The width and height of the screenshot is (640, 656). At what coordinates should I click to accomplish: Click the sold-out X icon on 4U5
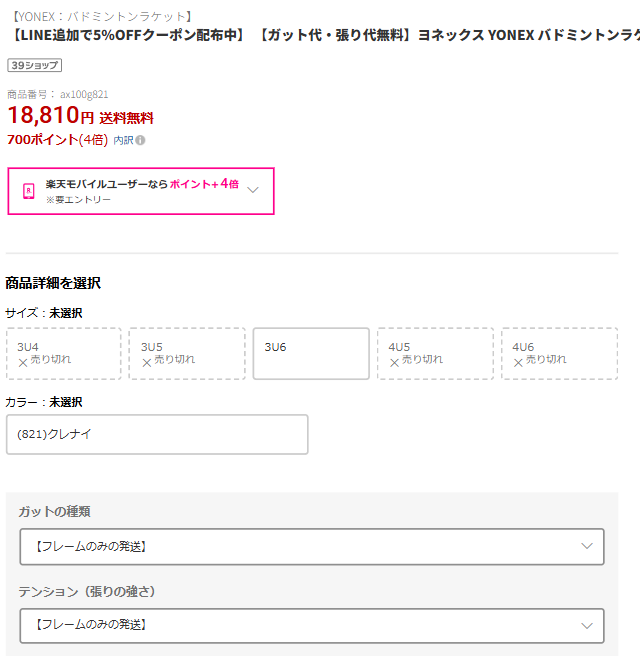coord(395,362)
